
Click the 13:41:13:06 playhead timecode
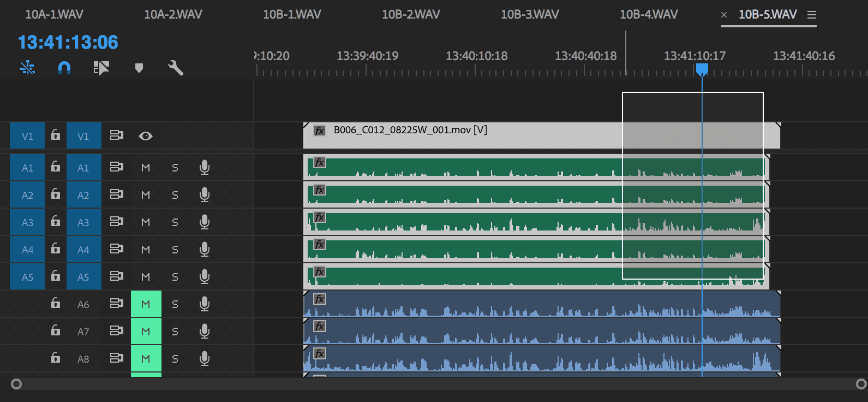[x=68, y=42]
